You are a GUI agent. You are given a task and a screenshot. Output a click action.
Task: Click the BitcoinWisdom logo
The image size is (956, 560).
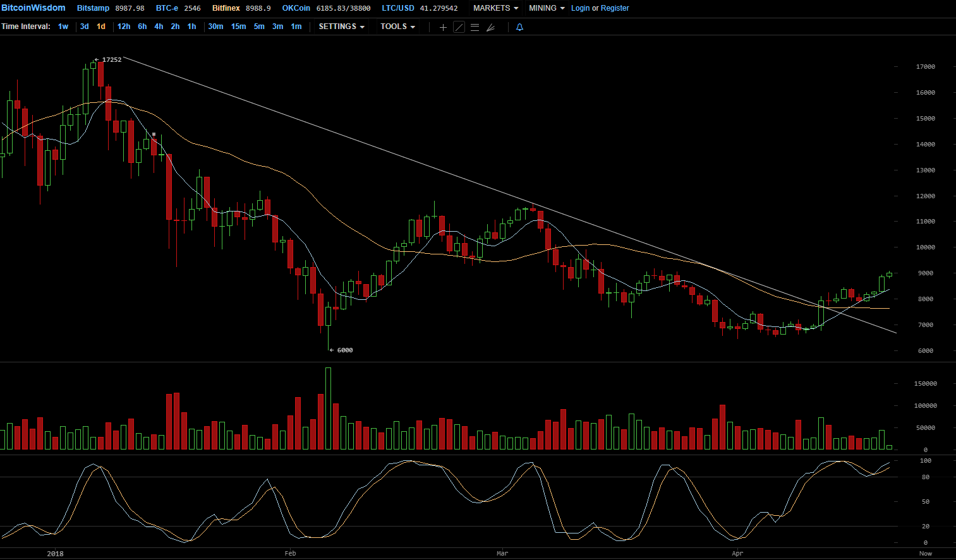tap(33, 8)
